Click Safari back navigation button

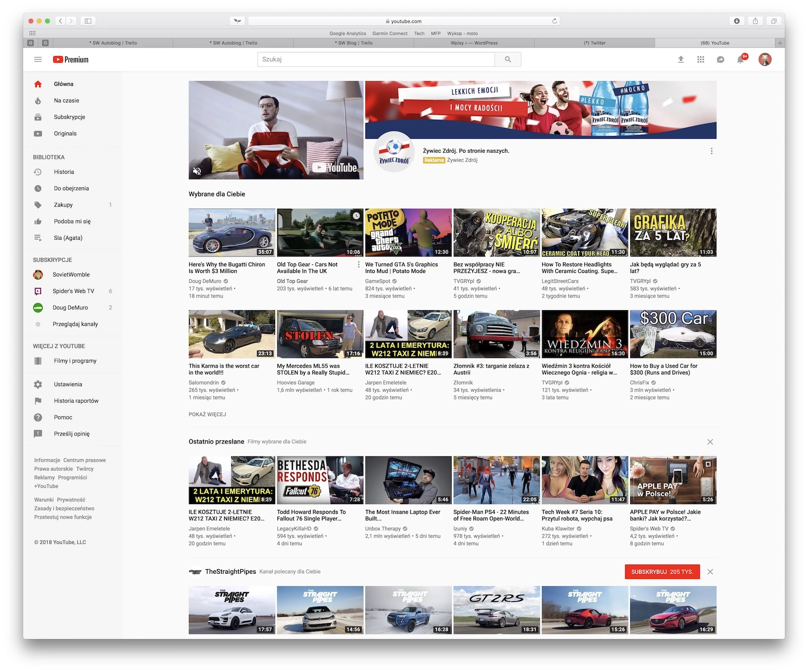click(x=61, y=21)
